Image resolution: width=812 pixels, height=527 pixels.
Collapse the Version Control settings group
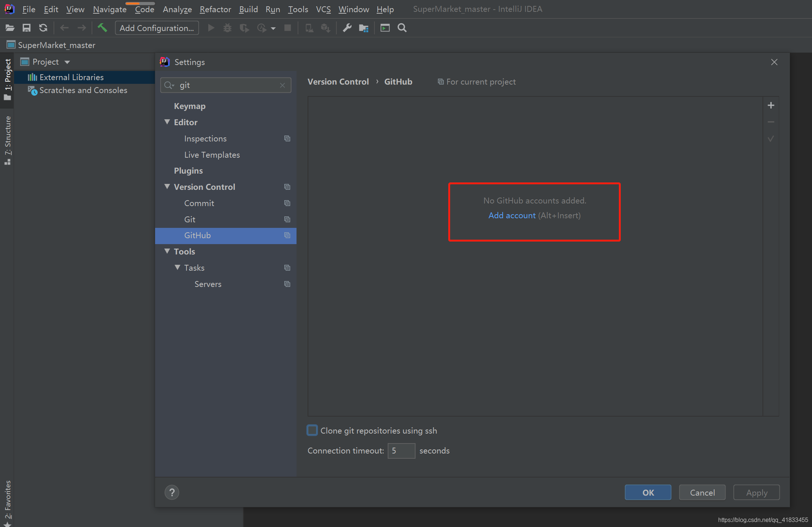(x=167, y=186)
